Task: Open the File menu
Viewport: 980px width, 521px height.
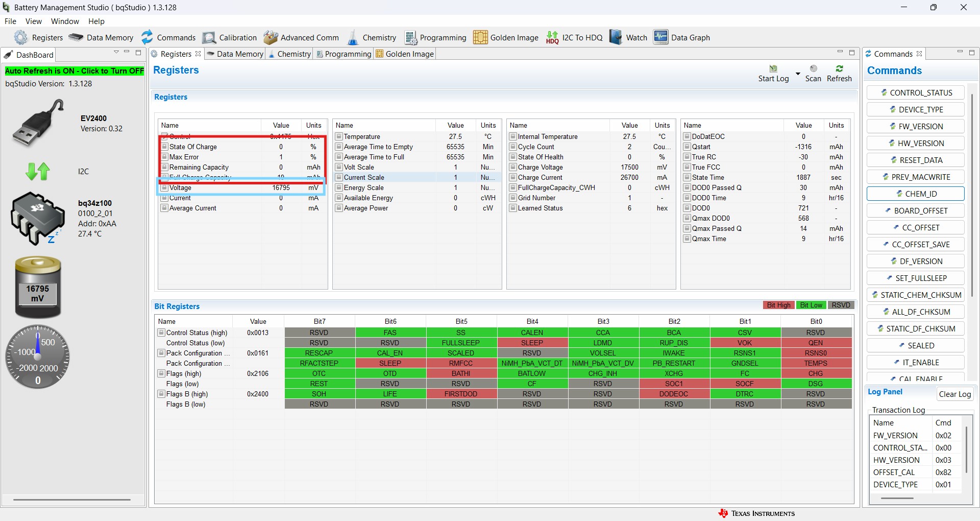Action: pyautogui.click(x=10, y=21)
